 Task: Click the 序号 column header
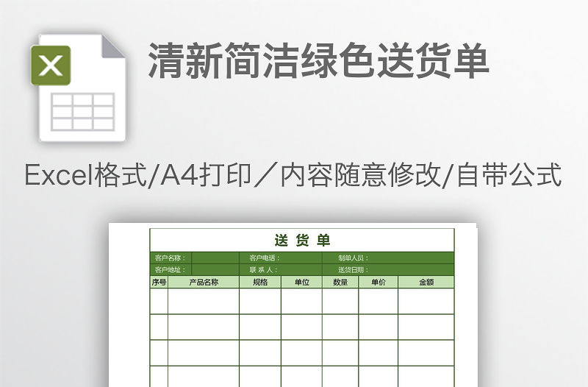coord(159,282)
